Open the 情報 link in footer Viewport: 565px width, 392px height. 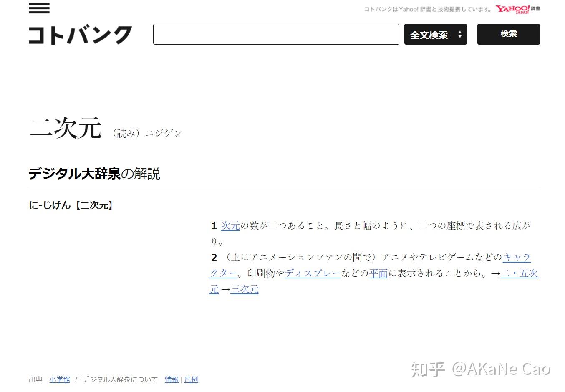point(172,379)
